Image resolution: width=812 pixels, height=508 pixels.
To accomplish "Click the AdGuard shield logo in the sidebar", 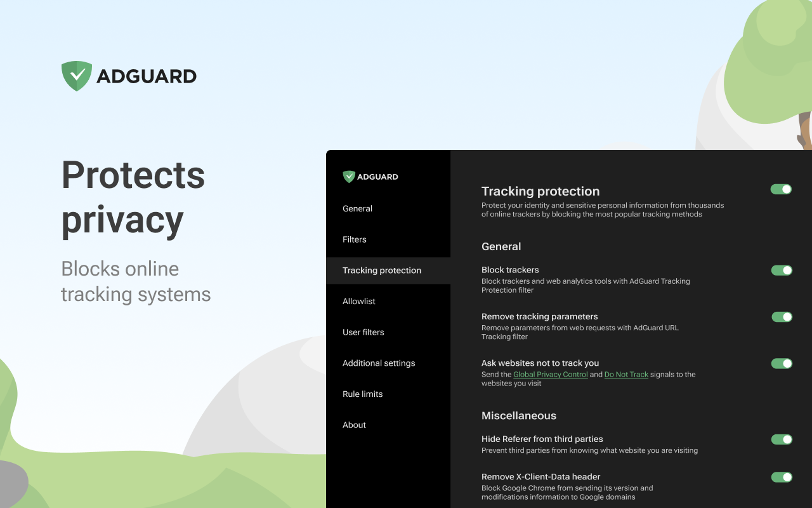I will point(348,177).
